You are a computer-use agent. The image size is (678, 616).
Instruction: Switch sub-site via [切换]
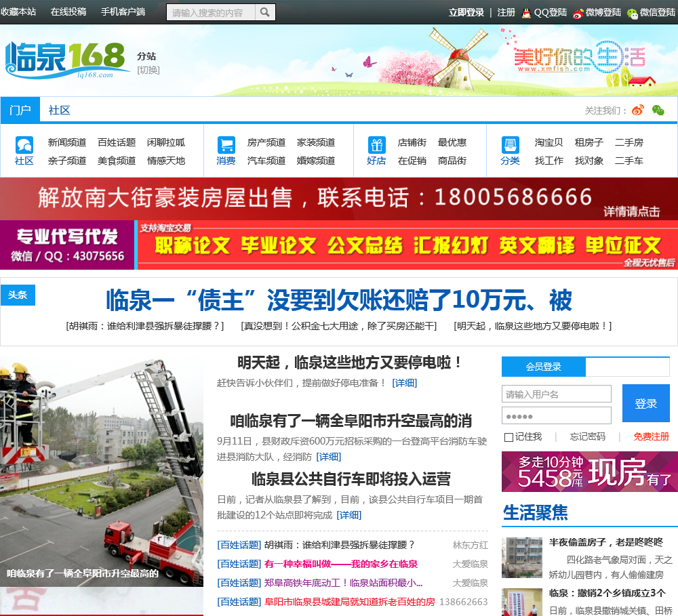[x=148, y=70]
